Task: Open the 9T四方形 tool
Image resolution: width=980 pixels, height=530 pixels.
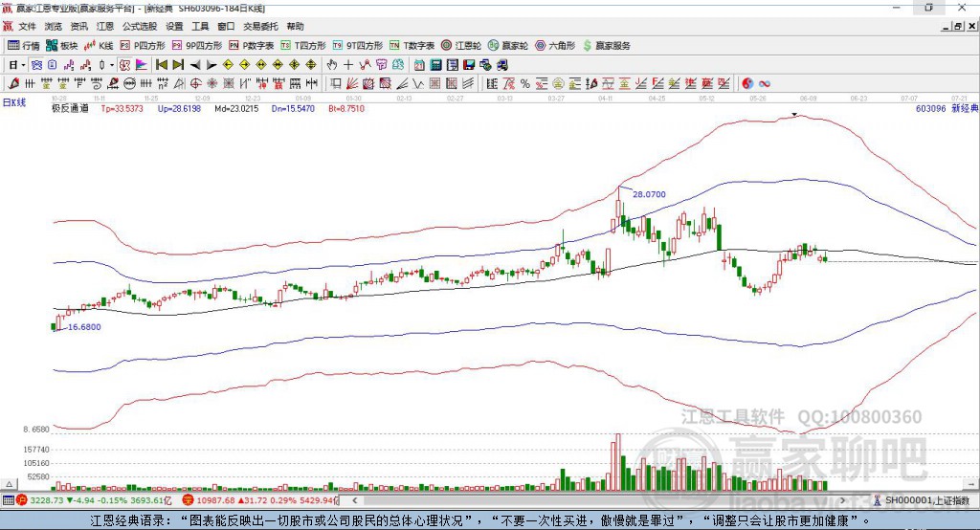Action: coord(358,46)
